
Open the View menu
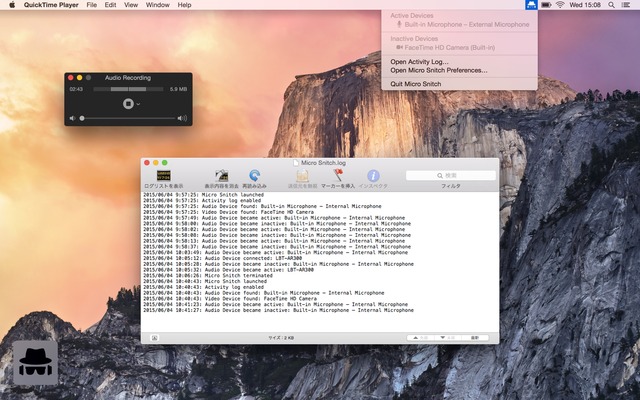tap(131, 5)
